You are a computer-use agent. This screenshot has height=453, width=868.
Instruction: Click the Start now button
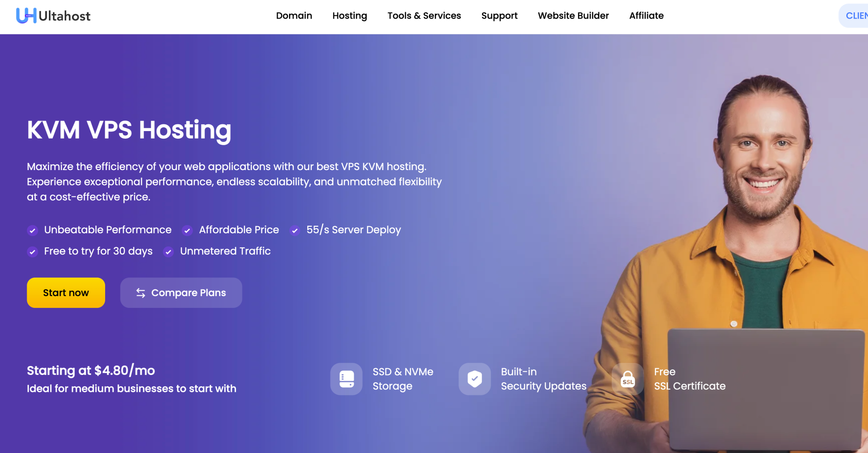[66, 293]
